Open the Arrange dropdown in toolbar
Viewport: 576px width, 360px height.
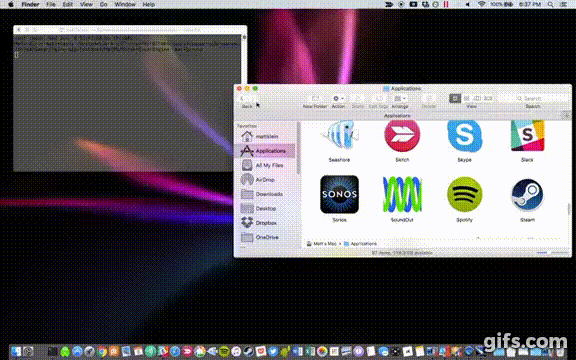click(400, 99)
